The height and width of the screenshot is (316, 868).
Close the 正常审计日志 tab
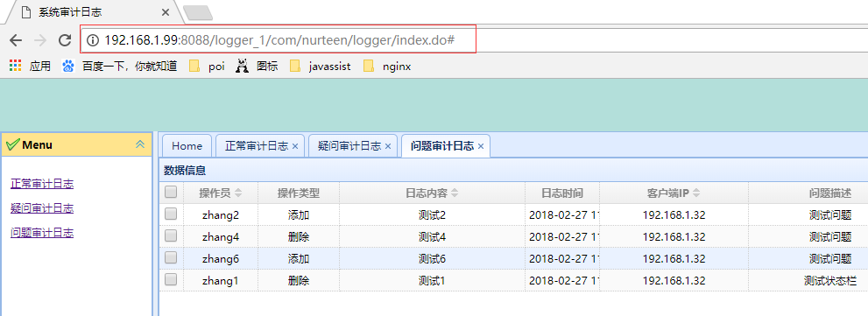click(x=295, y=146)
